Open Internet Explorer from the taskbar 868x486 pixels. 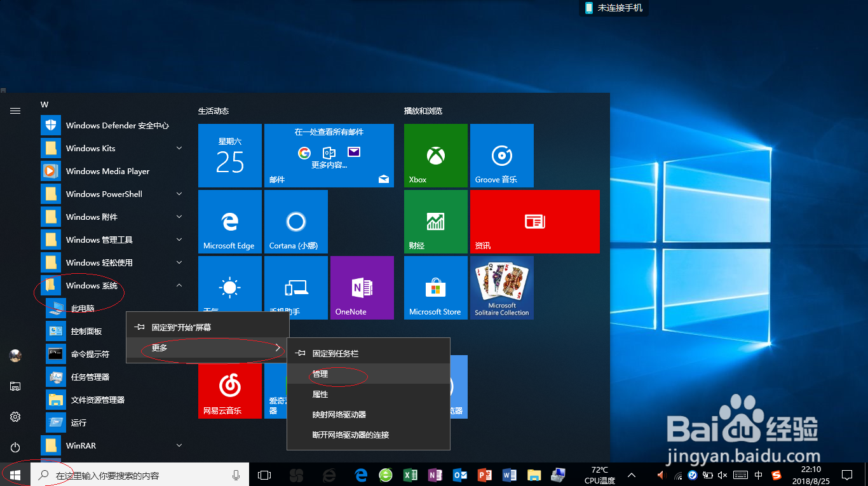(329, 475)
